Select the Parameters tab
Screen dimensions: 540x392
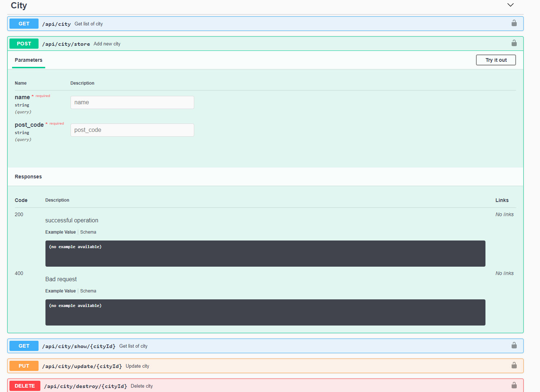[x=28, y=60]
